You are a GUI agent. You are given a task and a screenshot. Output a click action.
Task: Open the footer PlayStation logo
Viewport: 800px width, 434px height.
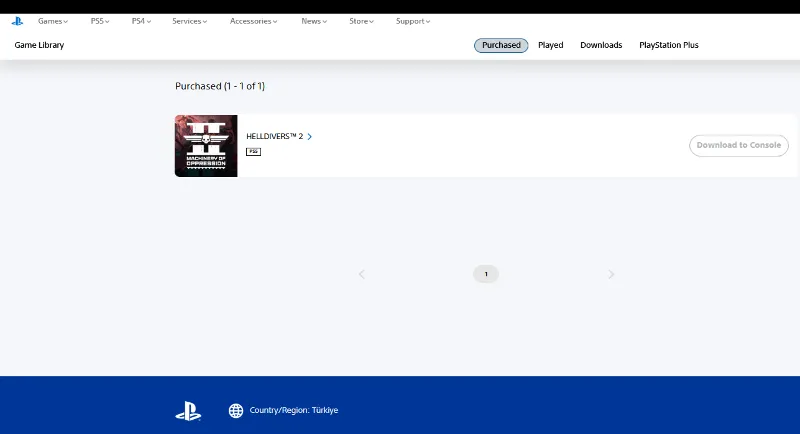point(188,411)
